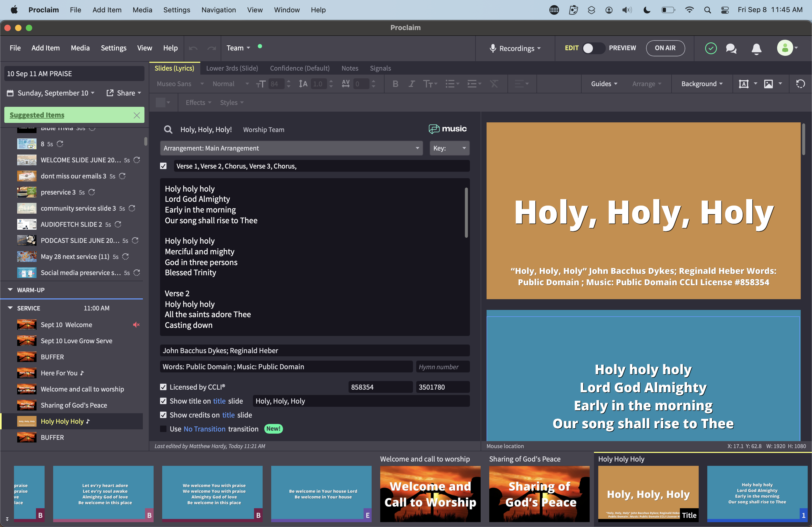Click the reset slide circular arrow icon

click(x=800, y=84)
